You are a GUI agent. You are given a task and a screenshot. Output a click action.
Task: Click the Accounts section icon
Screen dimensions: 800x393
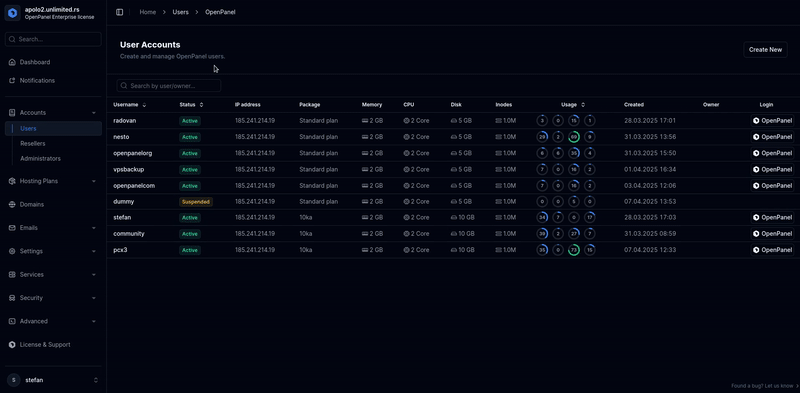coord(12,112)
